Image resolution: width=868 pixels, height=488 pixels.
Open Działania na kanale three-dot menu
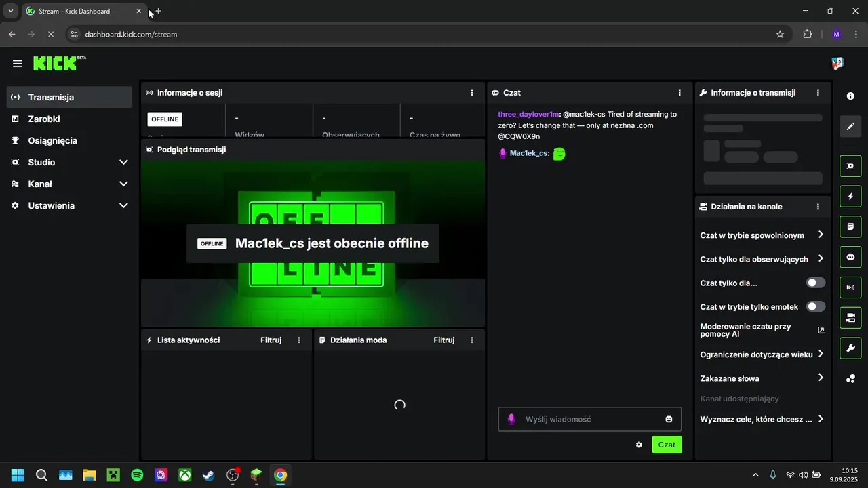[818, 207]
